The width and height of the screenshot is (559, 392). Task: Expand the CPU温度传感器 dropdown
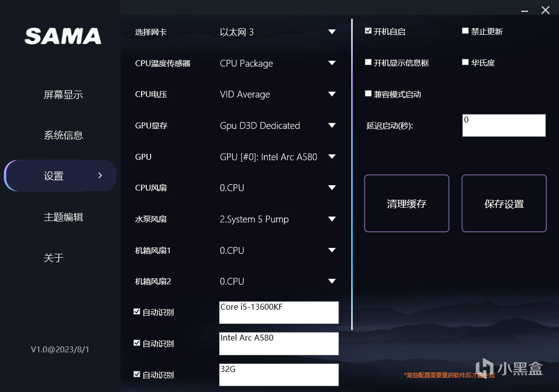332,63
